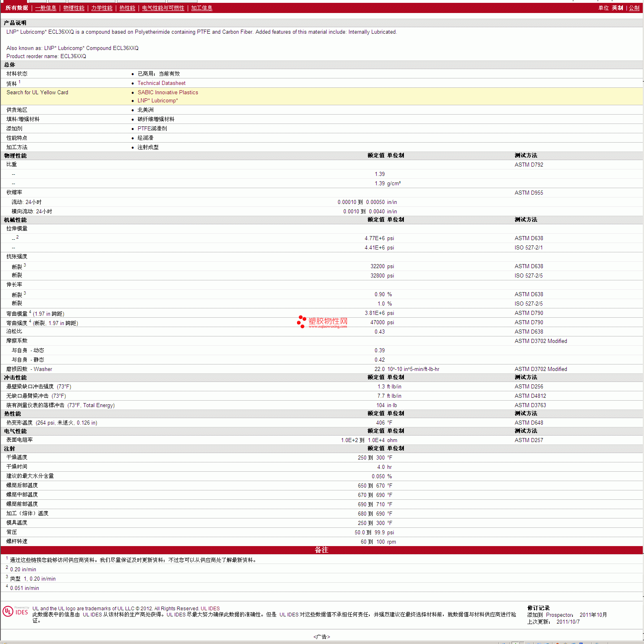Click the 磨损因数 - Washer row label

pos(29,369)
